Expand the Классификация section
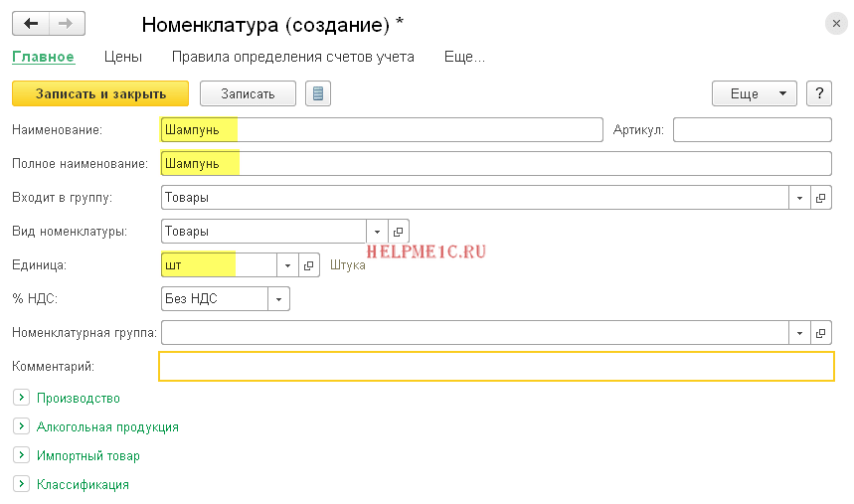 point(22,484)
